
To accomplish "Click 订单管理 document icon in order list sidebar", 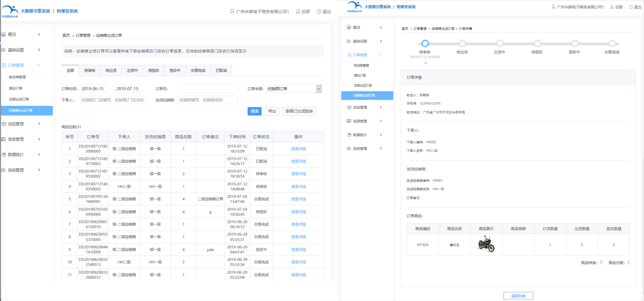I will pyautogui.click(x=4, y=65).
